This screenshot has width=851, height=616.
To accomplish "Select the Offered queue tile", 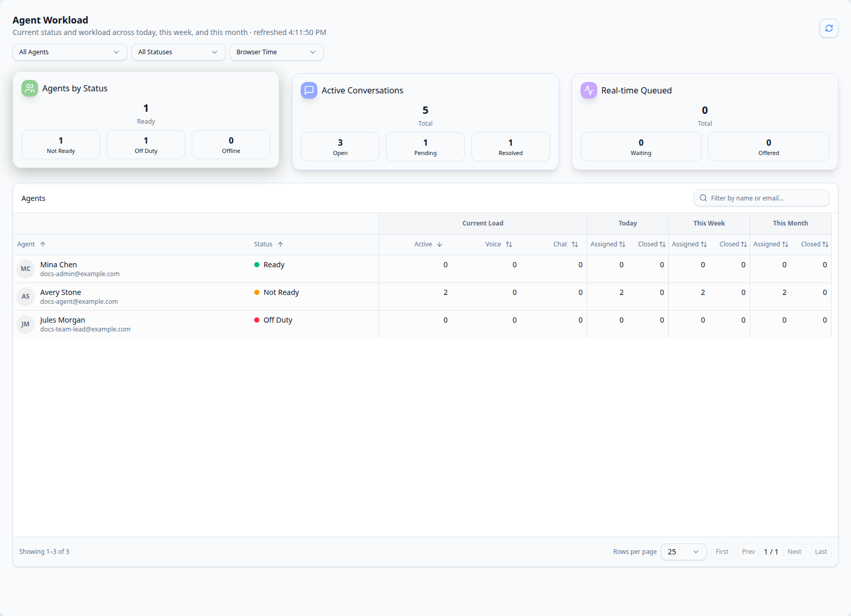I will [x=769, y=147].
